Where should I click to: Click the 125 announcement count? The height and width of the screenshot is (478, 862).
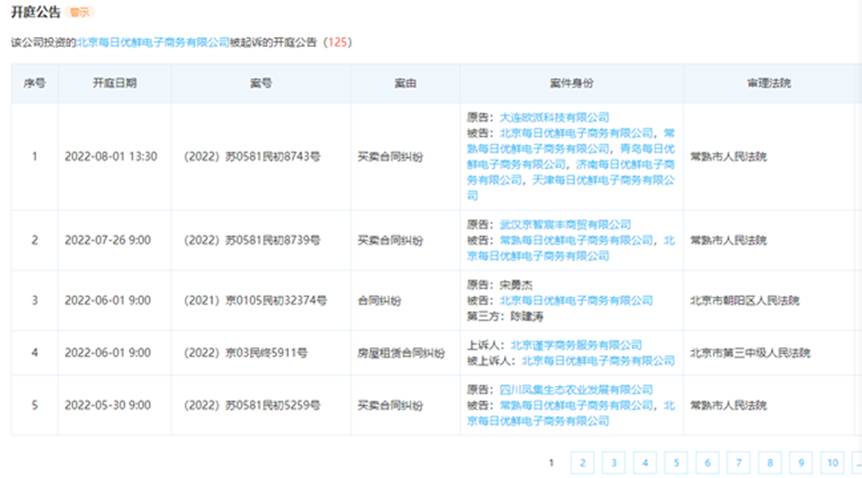337,43
